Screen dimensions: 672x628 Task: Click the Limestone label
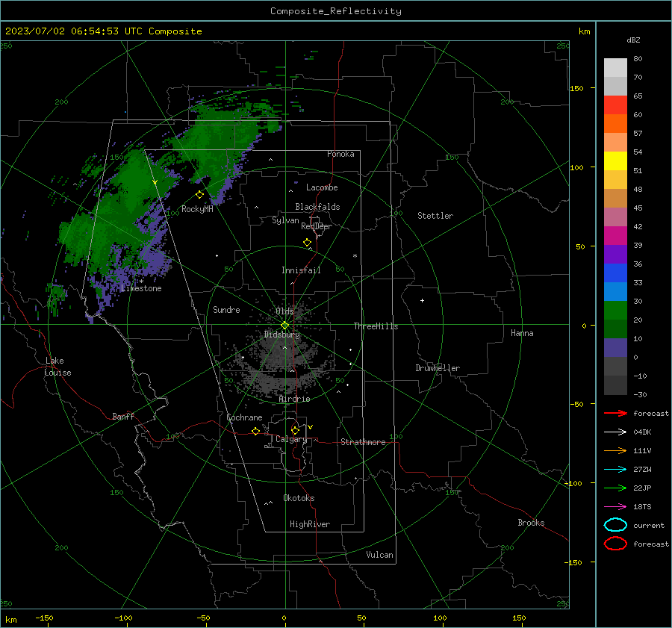tap(141, 288)
